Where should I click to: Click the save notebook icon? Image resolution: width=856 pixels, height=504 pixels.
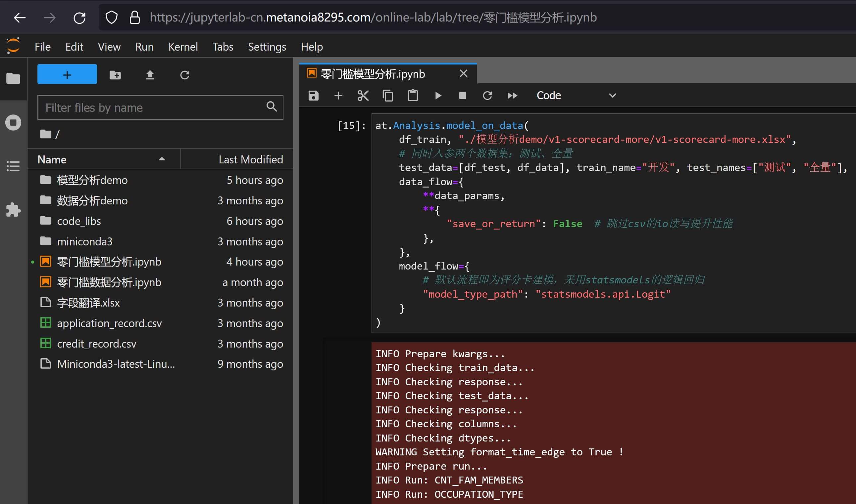pos(313,96)
